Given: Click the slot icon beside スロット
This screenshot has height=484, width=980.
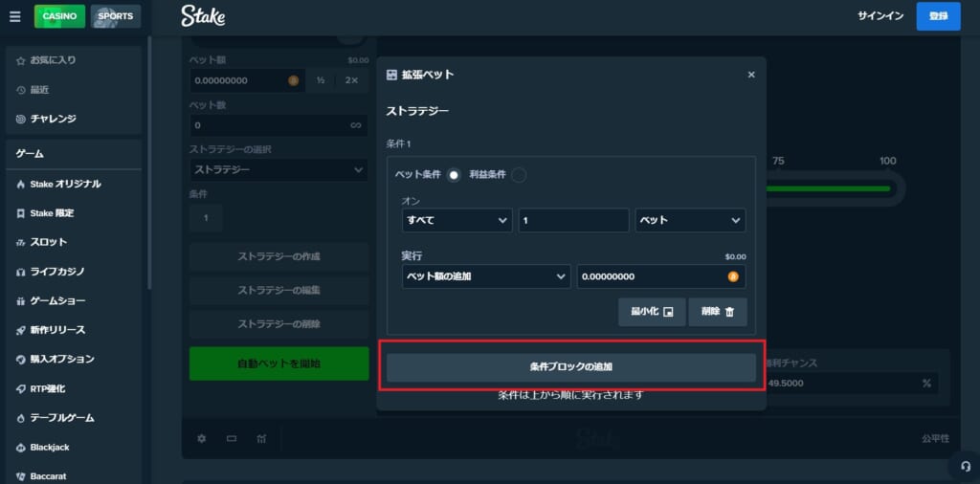Looking at the screenshot, I should pos(21,242).
